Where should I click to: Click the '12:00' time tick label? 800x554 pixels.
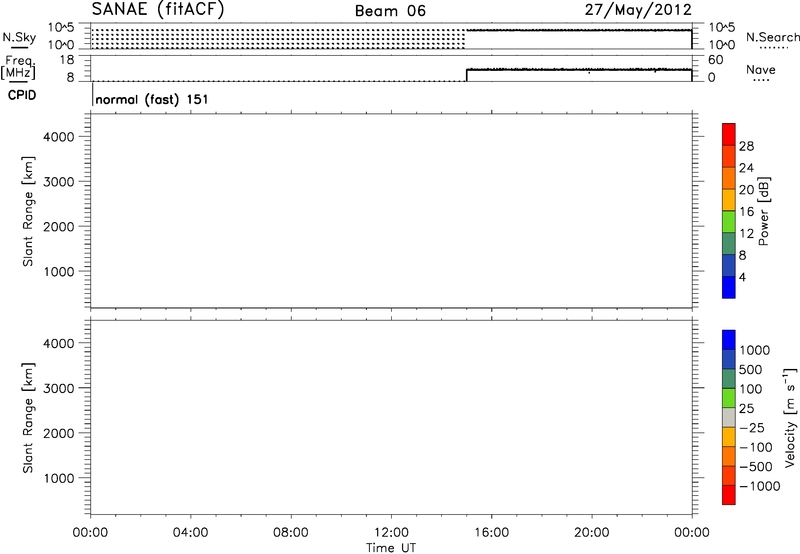click(391, 533)
